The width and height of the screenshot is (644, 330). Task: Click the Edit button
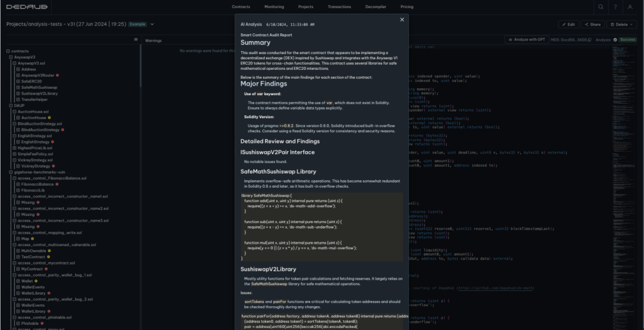pyautogui.click(x=569, y=25)
